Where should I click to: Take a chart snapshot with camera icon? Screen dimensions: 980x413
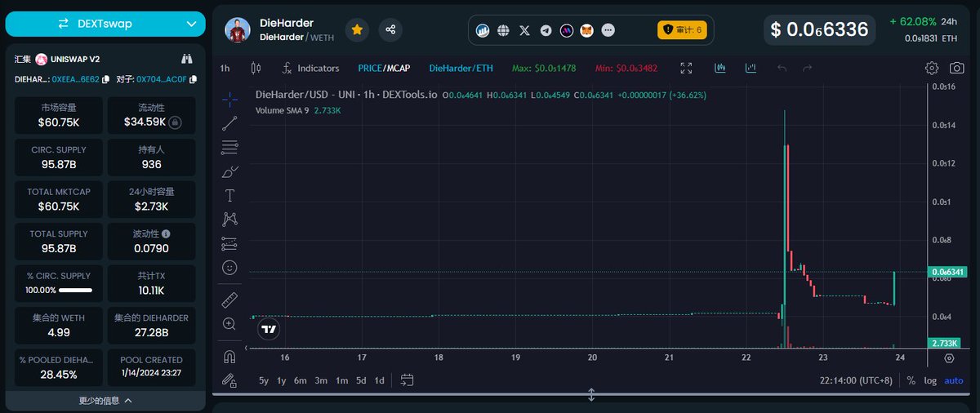point(956,69)
